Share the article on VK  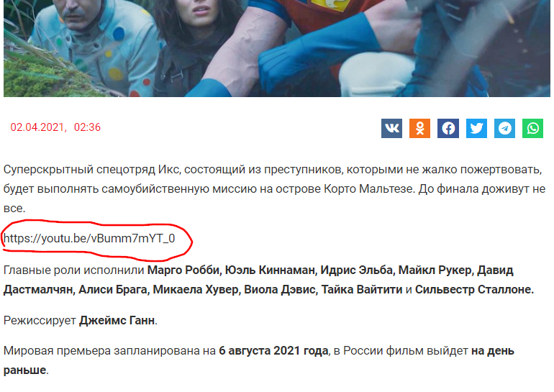(x=391, y=128)
